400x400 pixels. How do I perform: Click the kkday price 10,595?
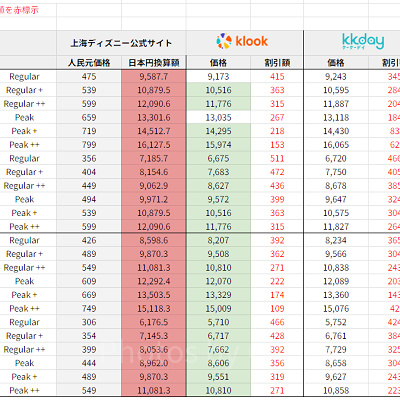pos(336,90)
